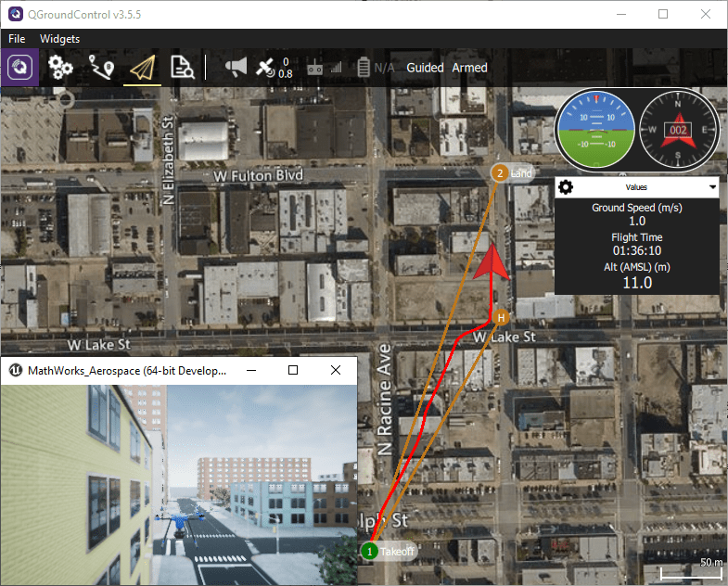Click the Ground Speed value 1.0

pos(637,221)
